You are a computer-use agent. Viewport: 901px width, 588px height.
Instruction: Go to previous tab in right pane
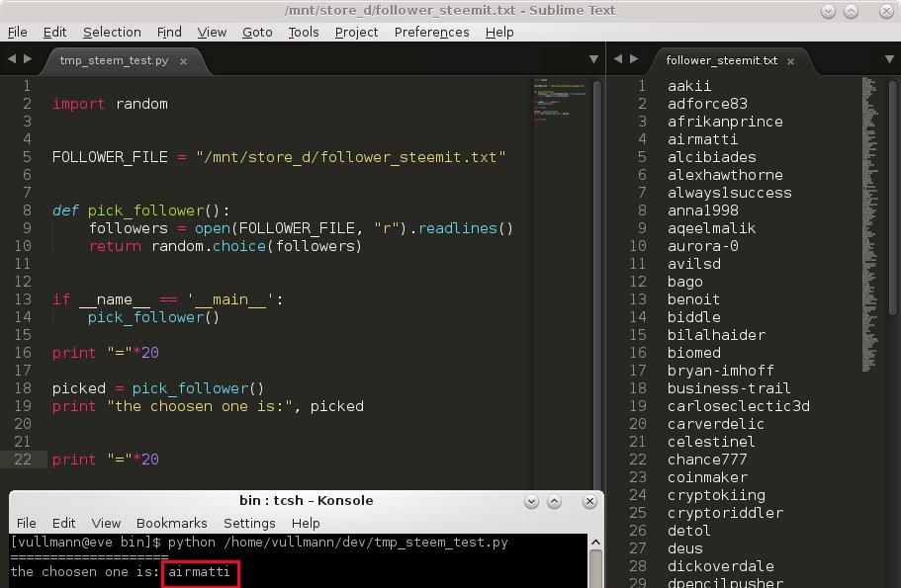pos(618,58)
